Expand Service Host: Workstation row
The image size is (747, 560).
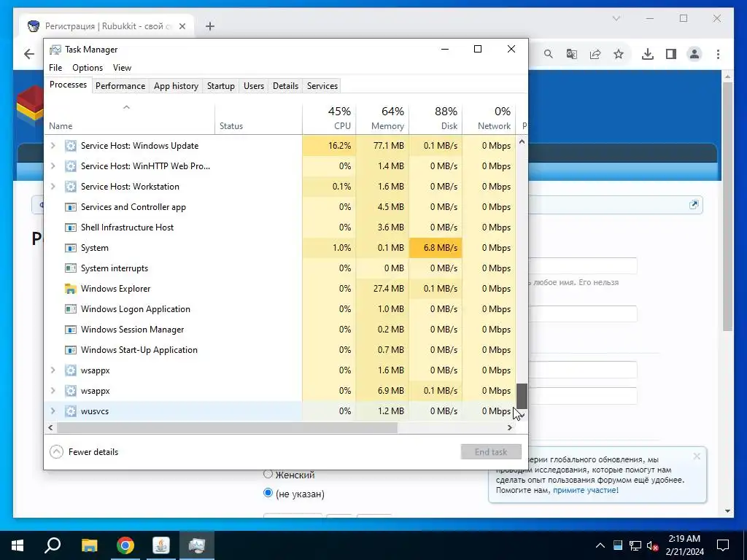tap(53, 187)
